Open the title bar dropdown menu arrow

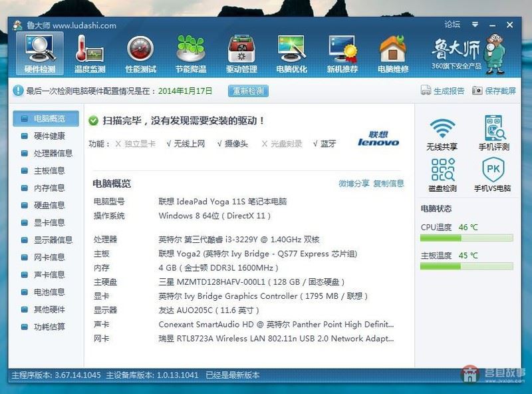pos(475,25)
